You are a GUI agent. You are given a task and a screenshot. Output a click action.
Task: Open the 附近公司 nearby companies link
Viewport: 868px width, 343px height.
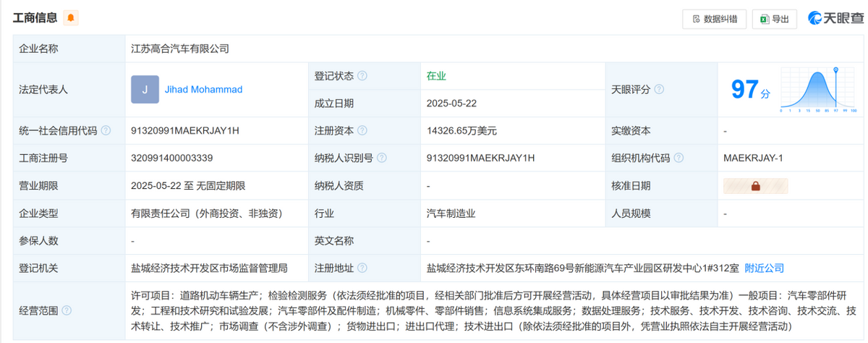click(765, 268)
